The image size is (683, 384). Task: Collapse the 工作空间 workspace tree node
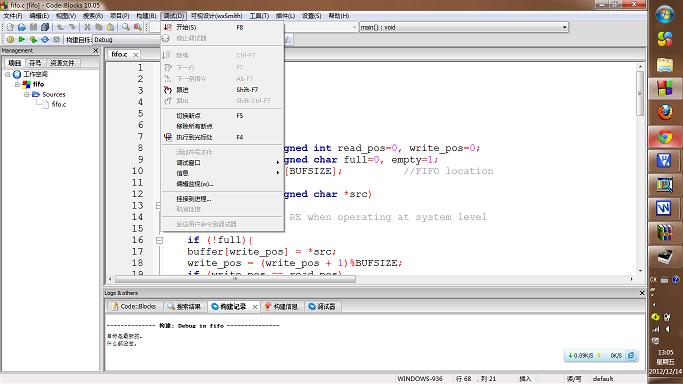7,74
